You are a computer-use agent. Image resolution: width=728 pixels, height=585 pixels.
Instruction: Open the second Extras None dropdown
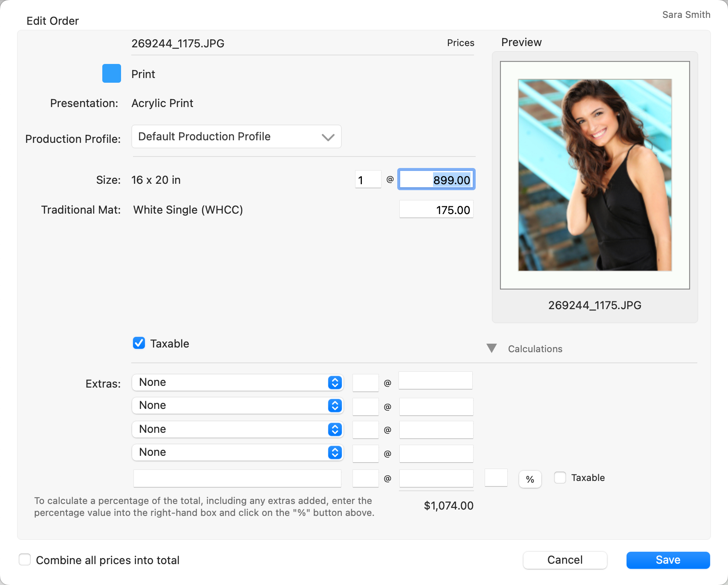(237, 405)
